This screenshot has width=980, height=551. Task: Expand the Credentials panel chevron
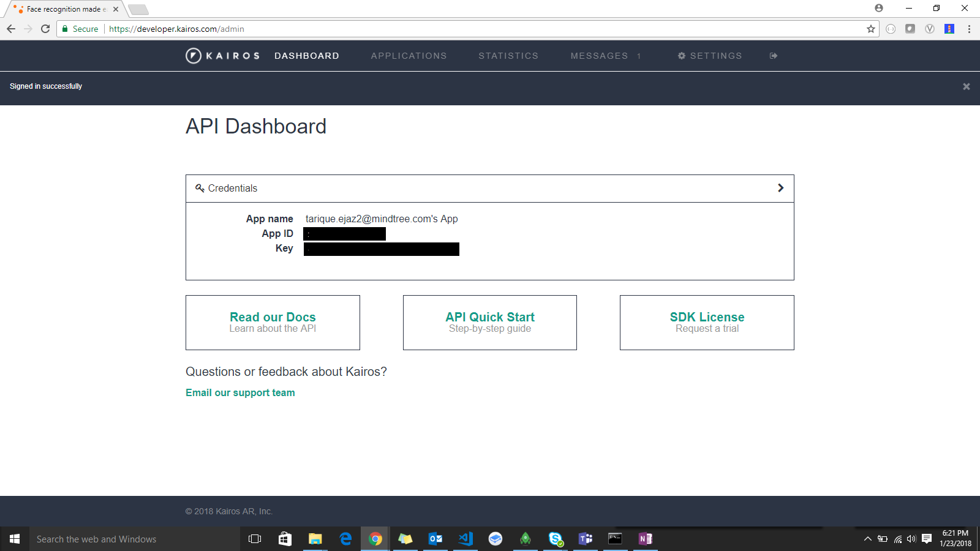[780, 188]
